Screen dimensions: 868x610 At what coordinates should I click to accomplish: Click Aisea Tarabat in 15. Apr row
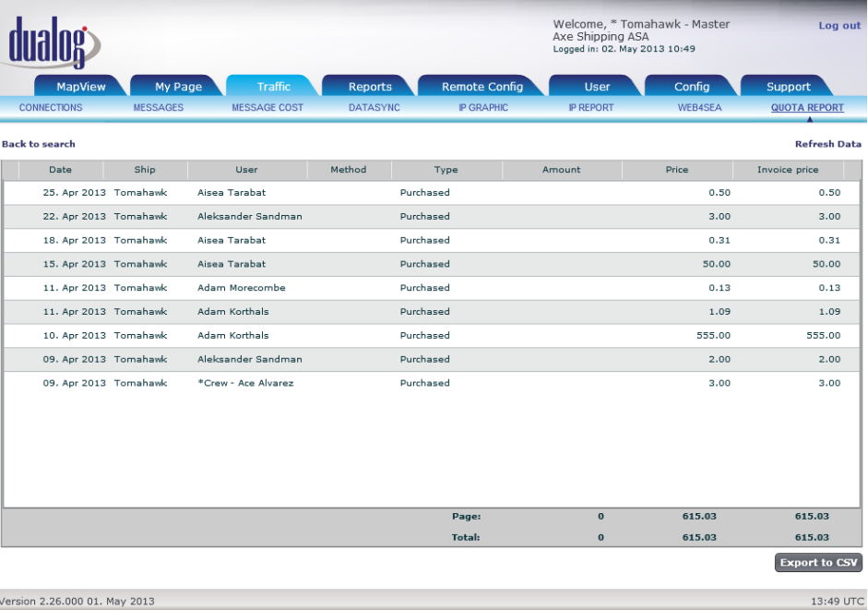point(232,264)
